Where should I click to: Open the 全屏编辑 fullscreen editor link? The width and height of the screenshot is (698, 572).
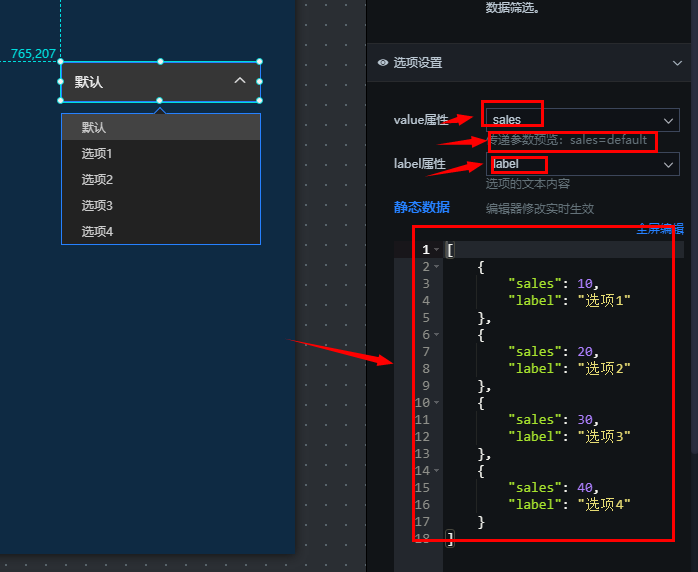(660, 229)
